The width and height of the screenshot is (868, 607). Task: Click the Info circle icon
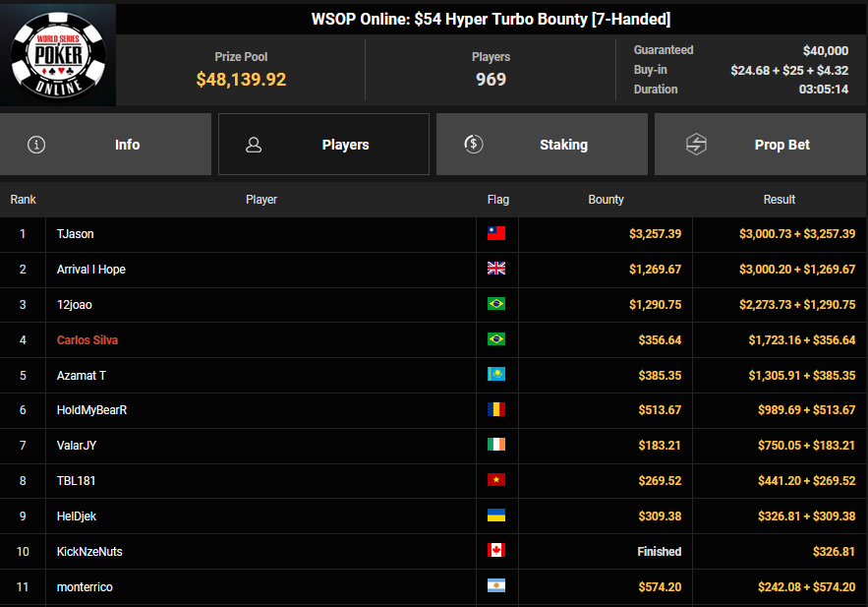[x=37, y=145]
